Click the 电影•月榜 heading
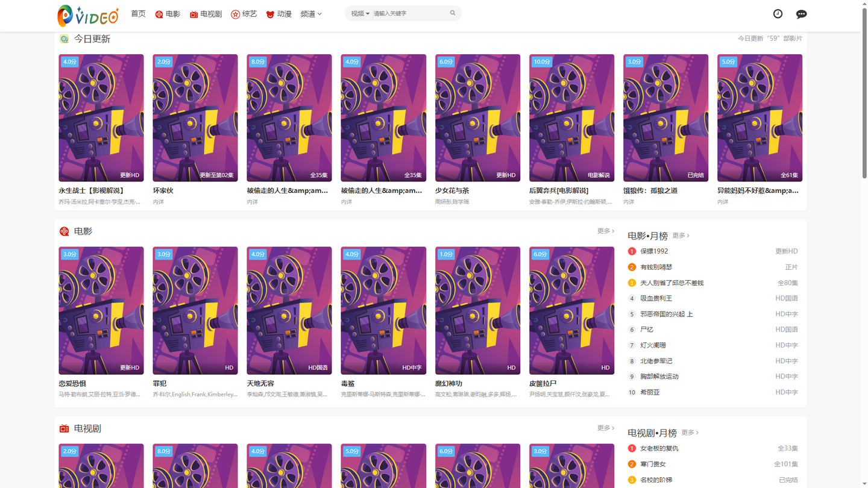 647,236
